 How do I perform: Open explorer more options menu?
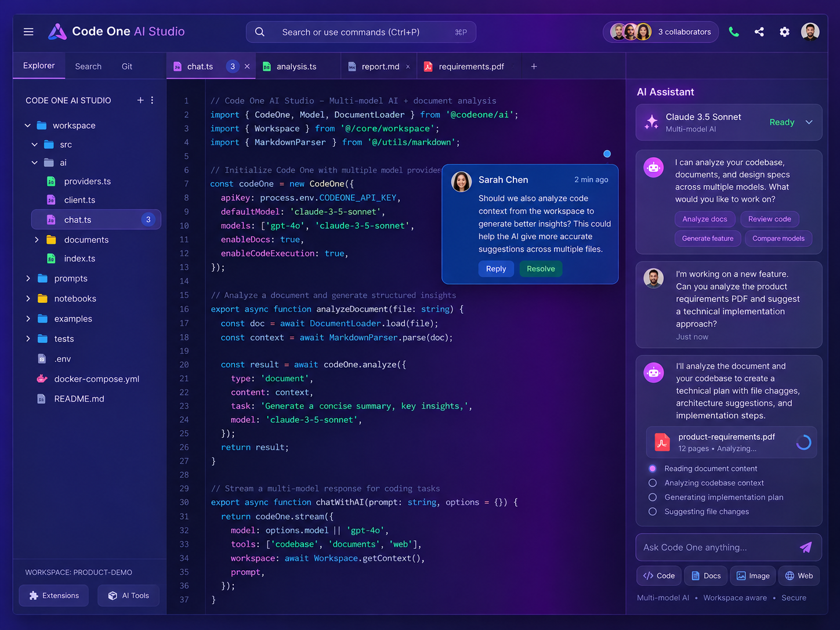coord(152,100)
